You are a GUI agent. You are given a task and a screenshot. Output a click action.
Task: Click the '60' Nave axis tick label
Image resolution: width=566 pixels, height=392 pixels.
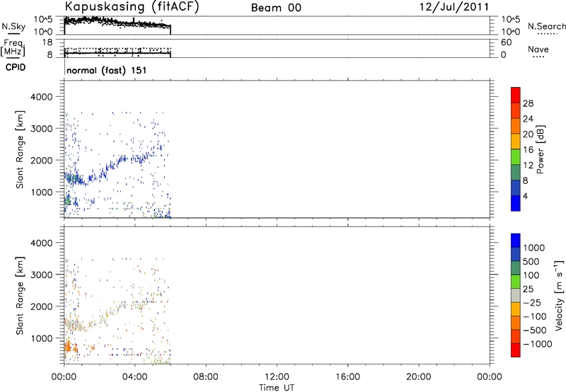coord(506,42)
